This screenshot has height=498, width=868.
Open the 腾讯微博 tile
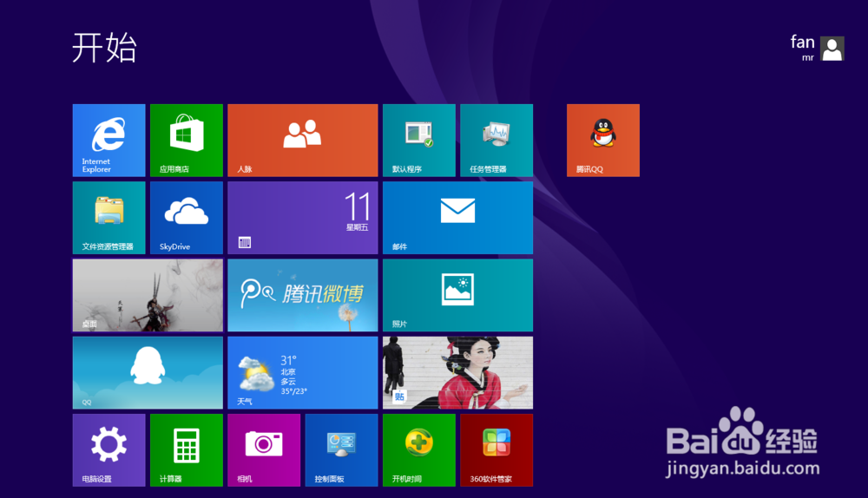[303, 296]
